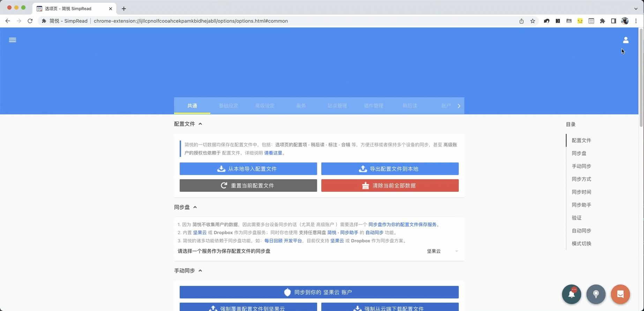Jump to 同步盘 in the 目录
Screen dimensions: 644x311
[579, 153]
